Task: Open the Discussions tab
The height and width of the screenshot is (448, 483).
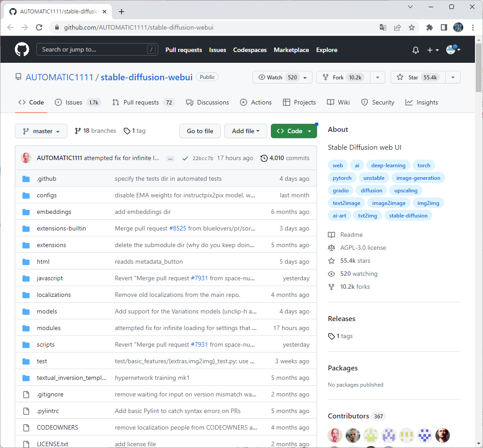Action: point(208,103)
